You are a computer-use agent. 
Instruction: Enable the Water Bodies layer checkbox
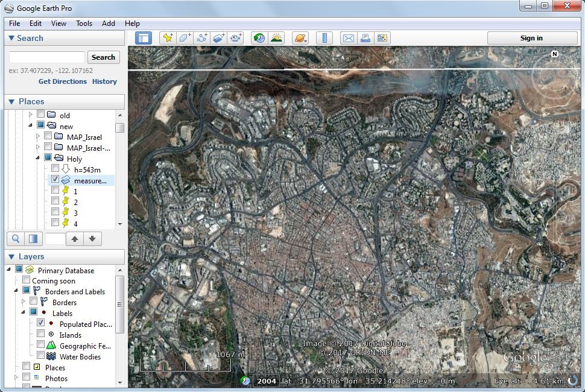pos(40,355)
